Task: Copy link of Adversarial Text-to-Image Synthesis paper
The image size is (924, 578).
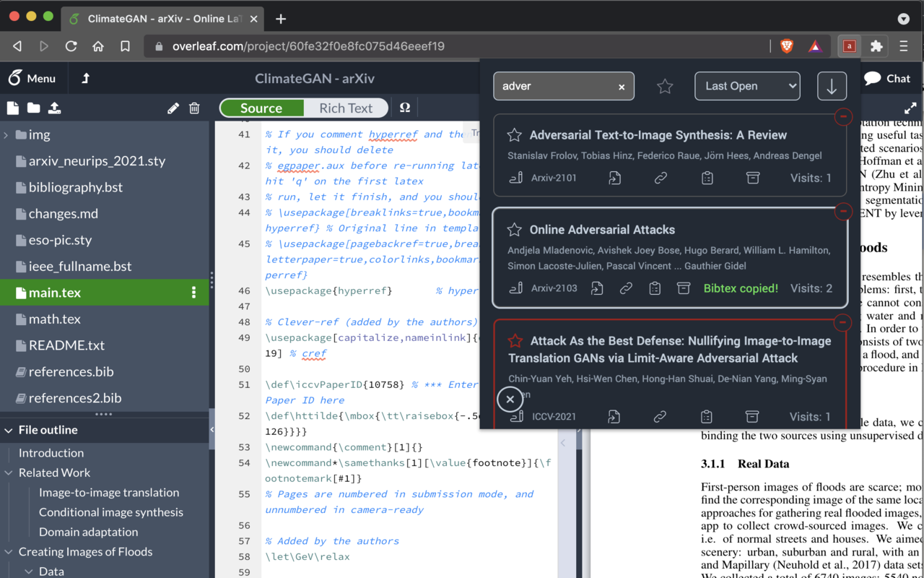Action: point(661,178)
